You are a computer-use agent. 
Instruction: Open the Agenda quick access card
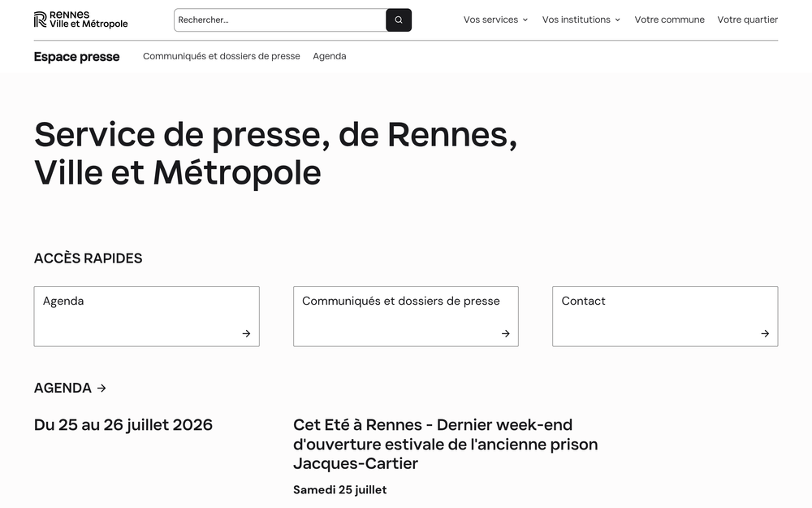click(146, 316)
